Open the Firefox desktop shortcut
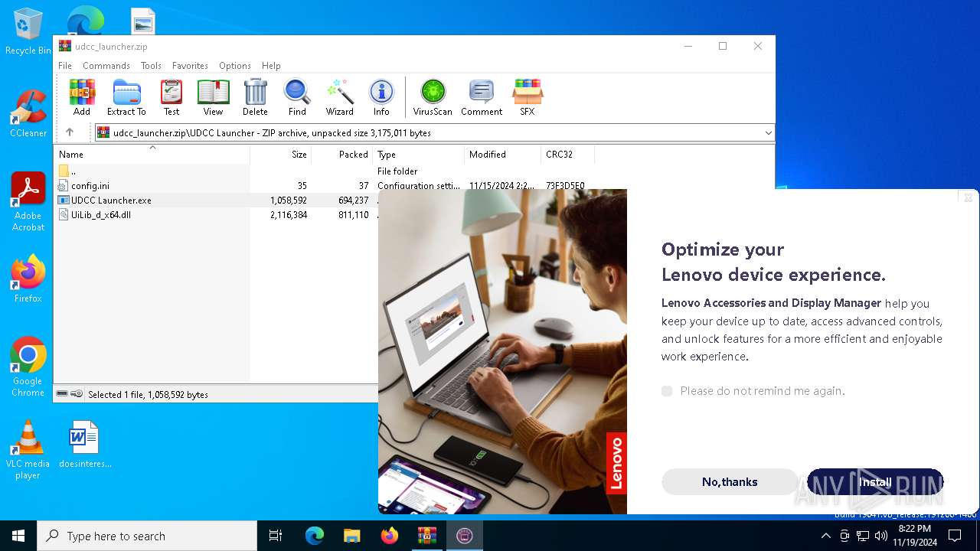980x551 pixels. click(x=28, y=279)
